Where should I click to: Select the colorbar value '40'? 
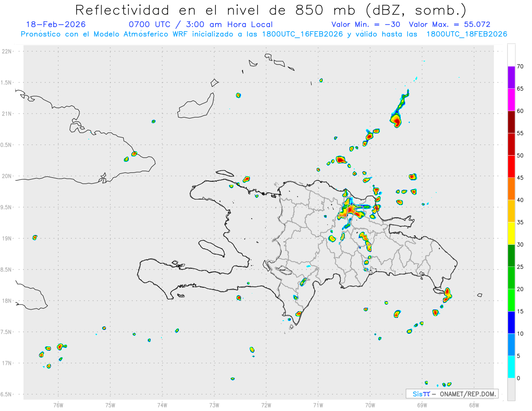coord(520,200)
